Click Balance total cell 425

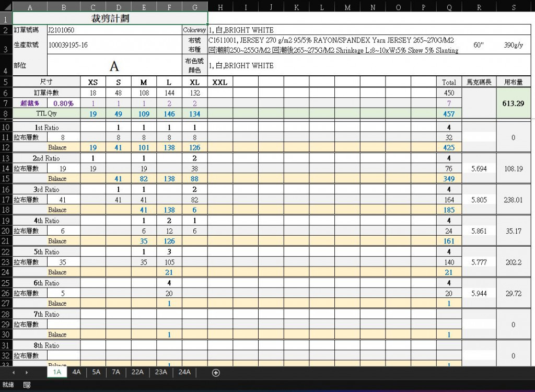click(x=449, y=147)
